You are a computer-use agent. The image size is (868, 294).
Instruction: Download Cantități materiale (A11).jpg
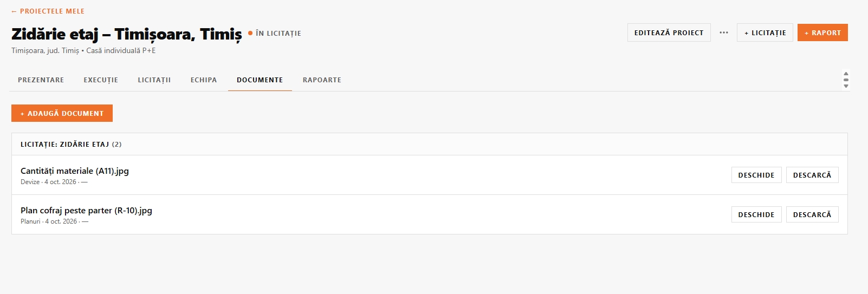click(x=812, y=175)
